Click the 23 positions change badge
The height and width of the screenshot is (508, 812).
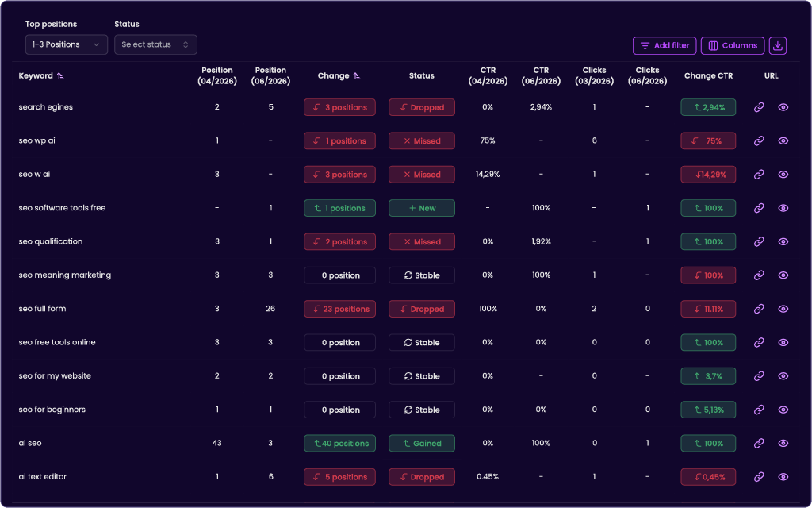click(339, 309)
